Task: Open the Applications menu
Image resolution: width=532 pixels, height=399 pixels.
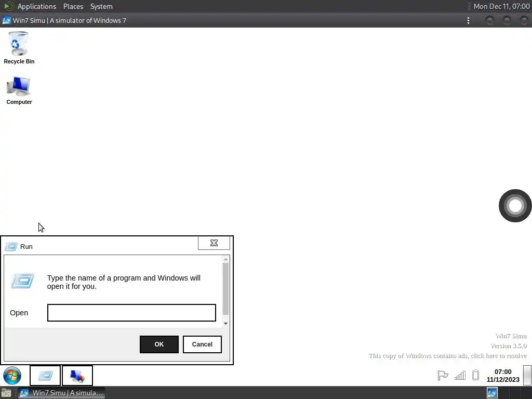Action: pyautogui.click(x=37, y=6)
